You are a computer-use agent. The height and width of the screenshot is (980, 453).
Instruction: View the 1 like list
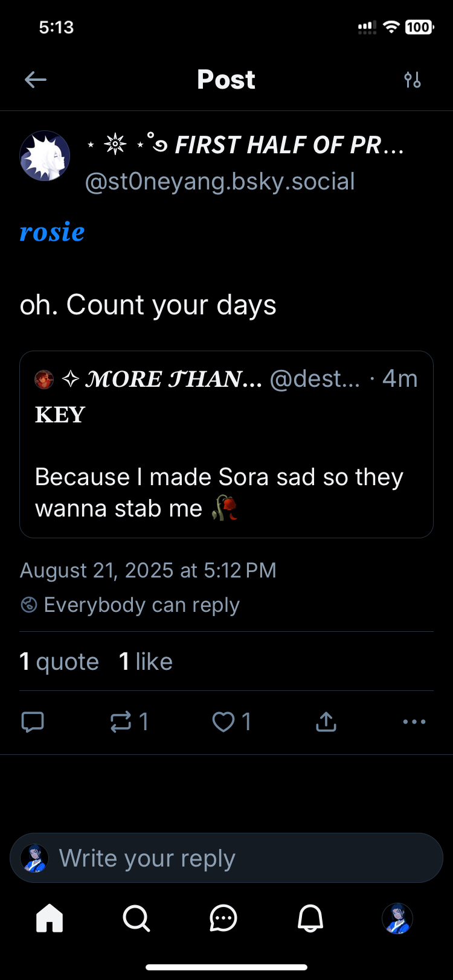tap(146, 662)
